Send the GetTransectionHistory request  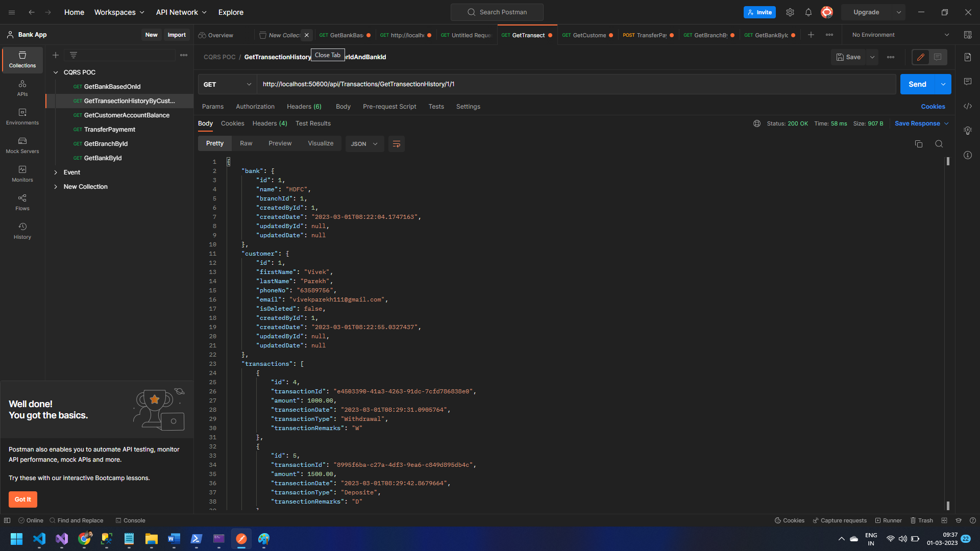tap(917, 84)
